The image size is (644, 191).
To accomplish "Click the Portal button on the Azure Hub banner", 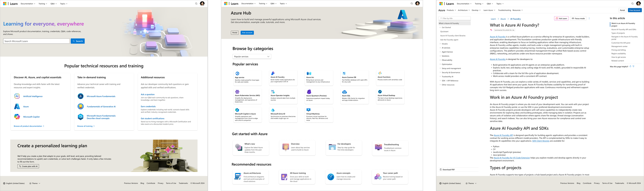I will coord(235,33).
